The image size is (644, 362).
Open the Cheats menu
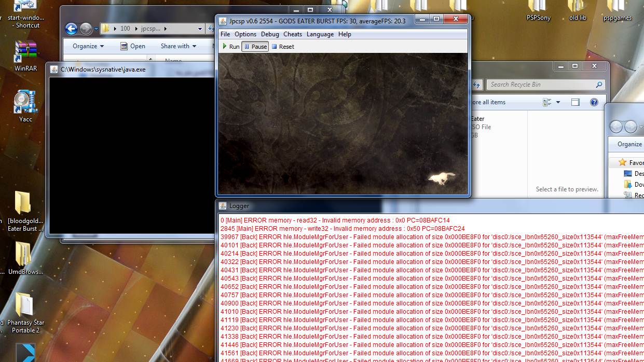click(293, 34)
